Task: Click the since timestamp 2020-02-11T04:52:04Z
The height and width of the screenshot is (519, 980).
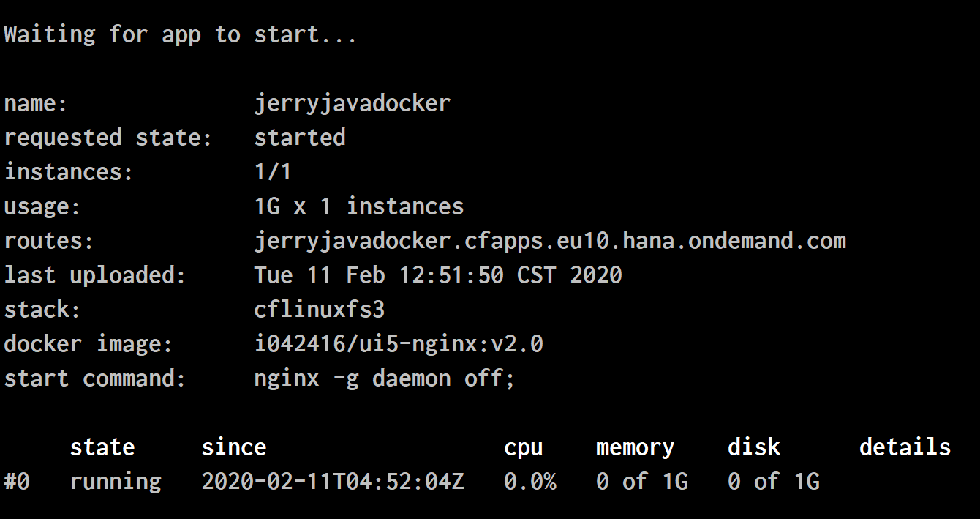Action: click(x=333, y=482)
